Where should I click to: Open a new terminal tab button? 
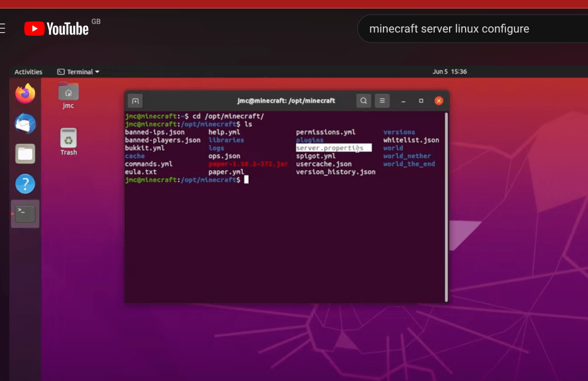click(x=136, y=101)
